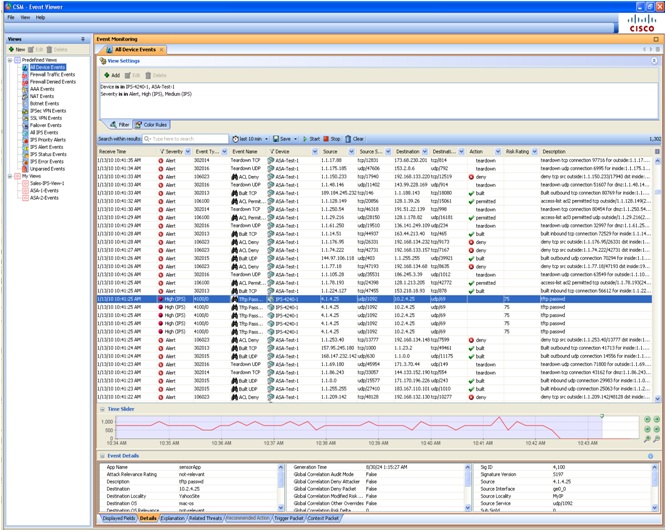Collapse the View Settings section
Screen dimensions: 666x531
(654, 61)
